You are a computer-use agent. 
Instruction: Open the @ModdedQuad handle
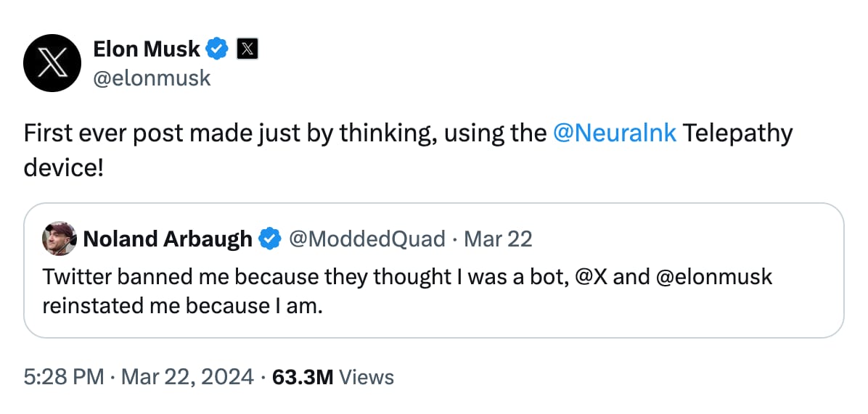[367, 238]
